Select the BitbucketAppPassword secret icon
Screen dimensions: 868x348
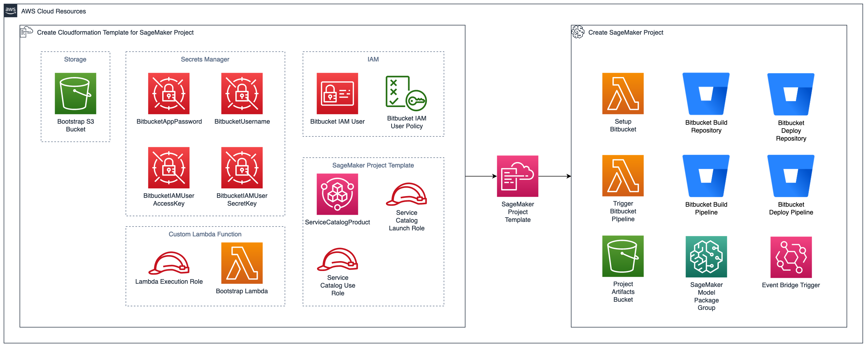point(169,94)
